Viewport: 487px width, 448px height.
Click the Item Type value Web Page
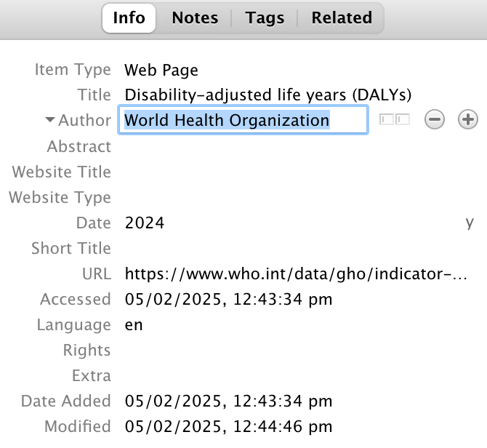pyautogui.click(x=161, y=70)
